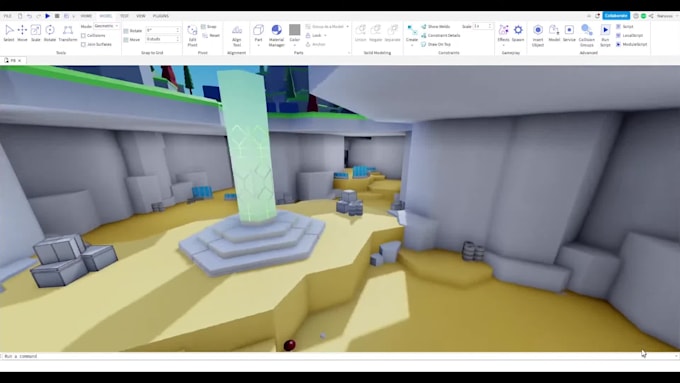Toggle the Collisions checkbox
The width and height of the screenshot is (680, 383).
pos(83,36)
